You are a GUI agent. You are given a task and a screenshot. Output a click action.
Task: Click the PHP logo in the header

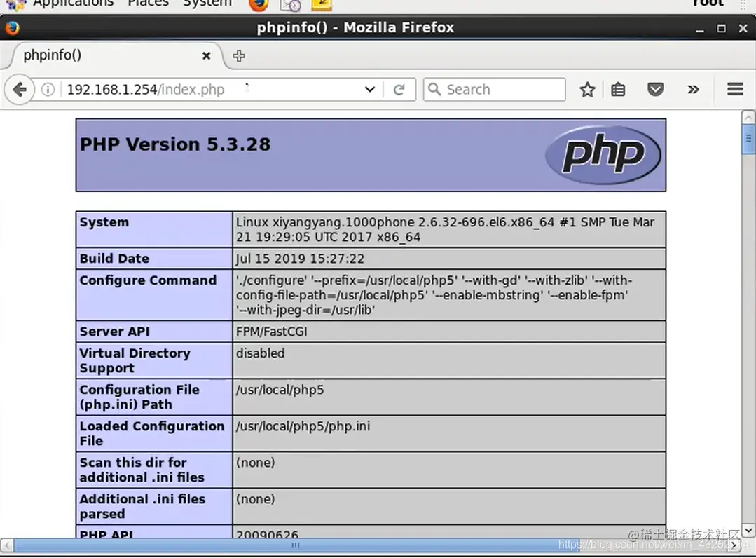coord(603,156)
